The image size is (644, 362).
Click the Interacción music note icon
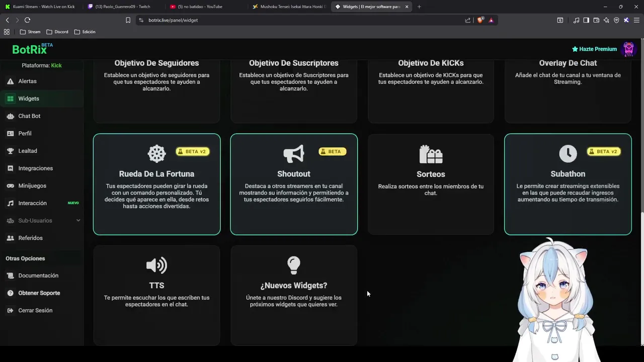click(x=10, y=203)
